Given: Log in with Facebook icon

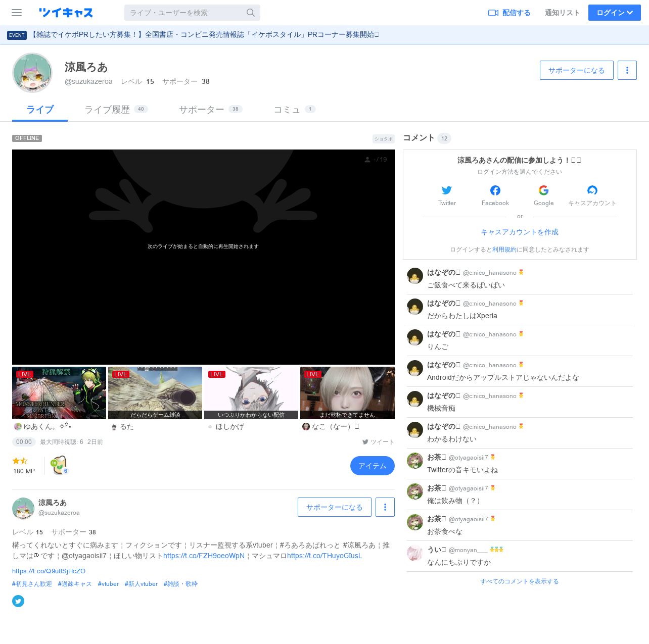Looking at the screenshot, I should [495, 190].
